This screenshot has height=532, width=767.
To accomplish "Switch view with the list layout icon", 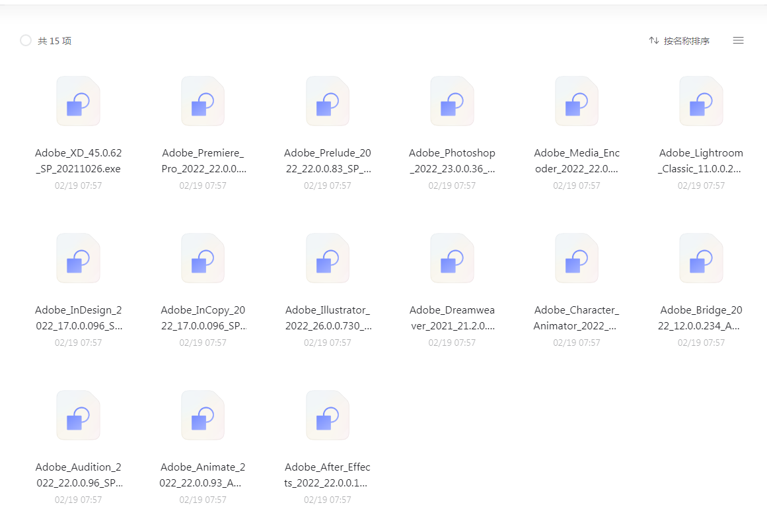I will (x=738, y=41).
